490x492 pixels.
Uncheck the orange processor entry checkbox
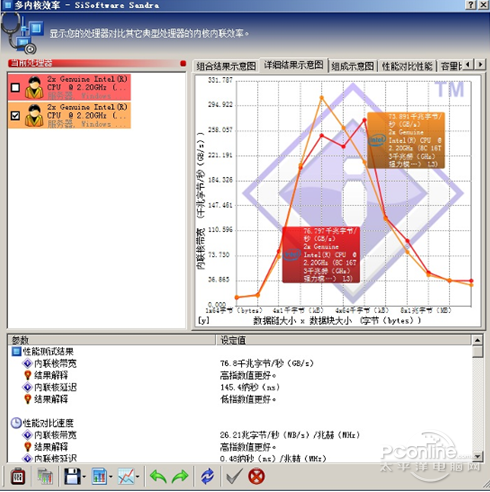point(15,116)
